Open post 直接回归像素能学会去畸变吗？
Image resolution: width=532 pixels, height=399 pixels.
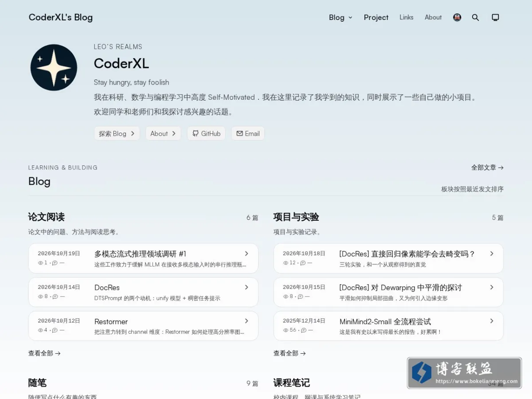click(x=407, y=254)
